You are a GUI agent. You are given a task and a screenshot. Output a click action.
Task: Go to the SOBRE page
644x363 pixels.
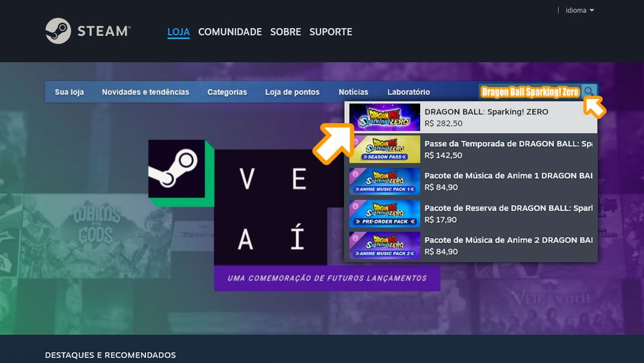tap(285, 31)
